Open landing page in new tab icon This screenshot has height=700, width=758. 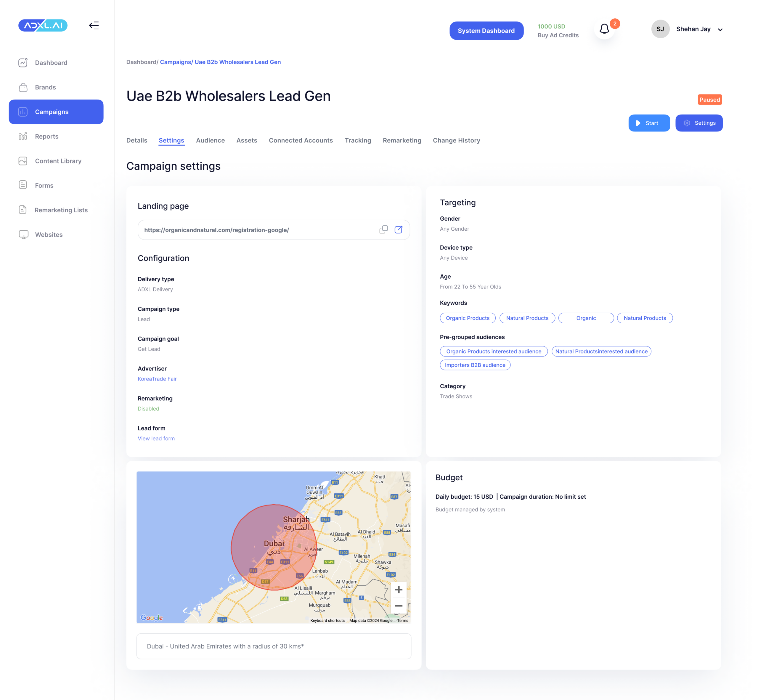(399, 229)
